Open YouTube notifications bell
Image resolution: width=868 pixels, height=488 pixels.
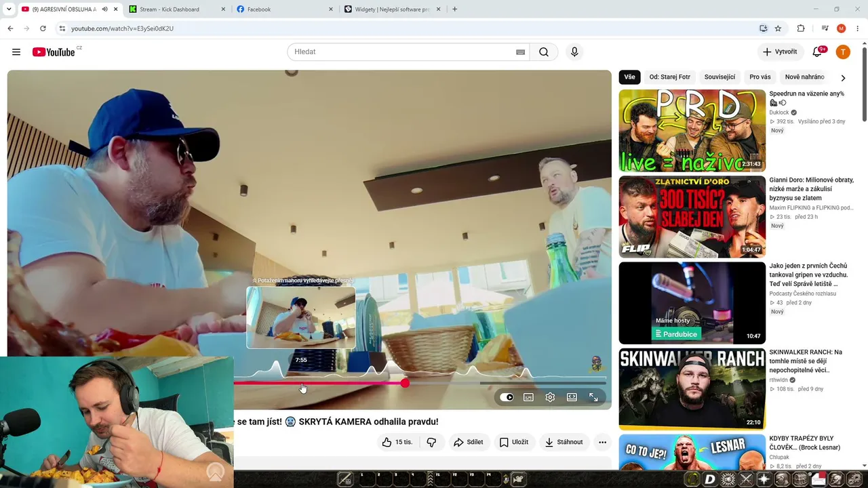pyautogui.click(x=817, y=52)
